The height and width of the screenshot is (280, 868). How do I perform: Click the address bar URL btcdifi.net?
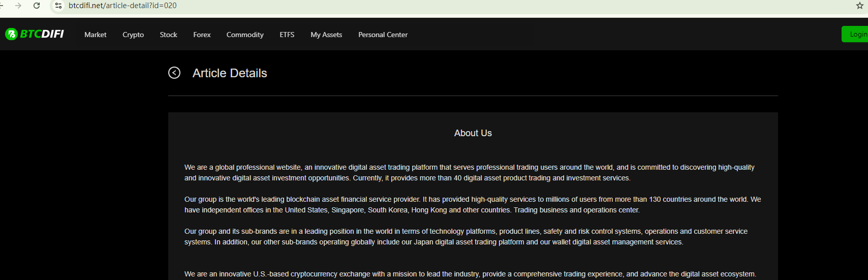[122, 6]
